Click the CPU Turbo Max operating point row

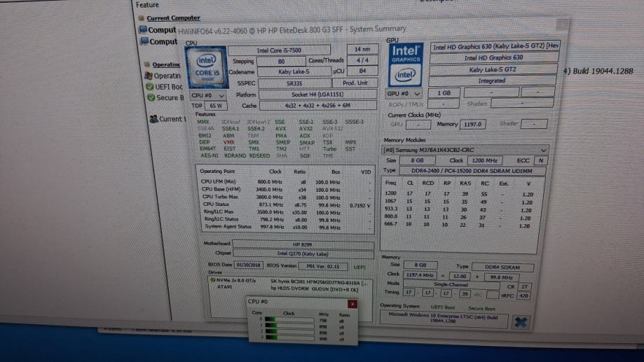tap(287, 197)
